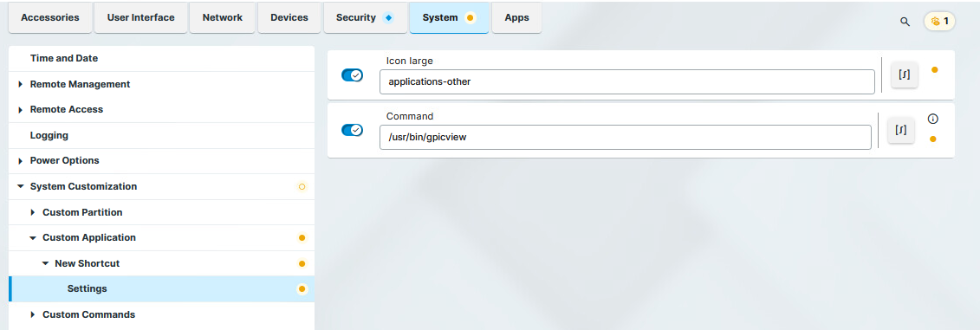
Task: Click the Command field containing /usr/bin/gpicview
Action: click(625, 138)
